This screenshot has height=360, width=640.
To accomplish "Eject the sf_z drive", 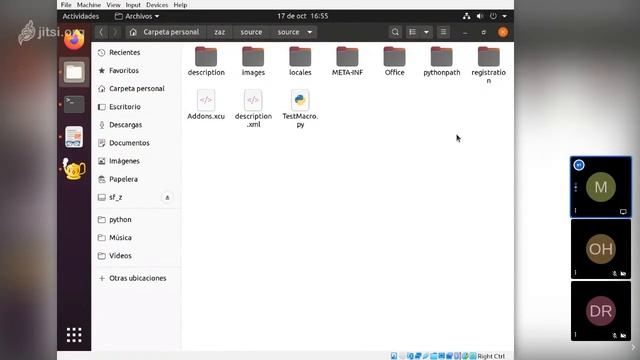I will coord(167,198).
